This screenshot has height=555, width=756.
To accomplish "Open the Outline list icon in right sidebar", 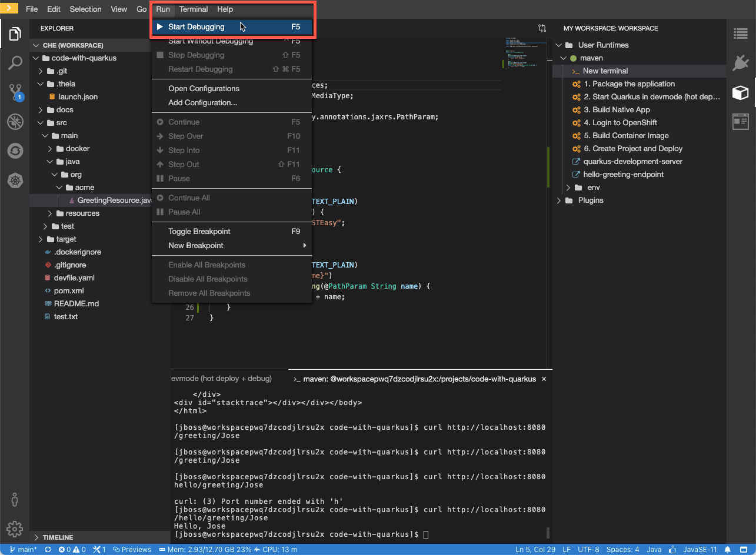I will point(741,34).
